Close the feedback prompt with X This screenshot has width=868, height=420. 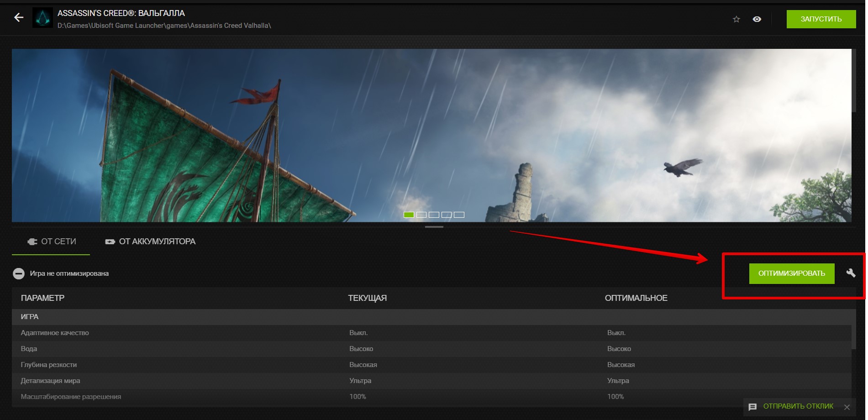pos(847,407)
